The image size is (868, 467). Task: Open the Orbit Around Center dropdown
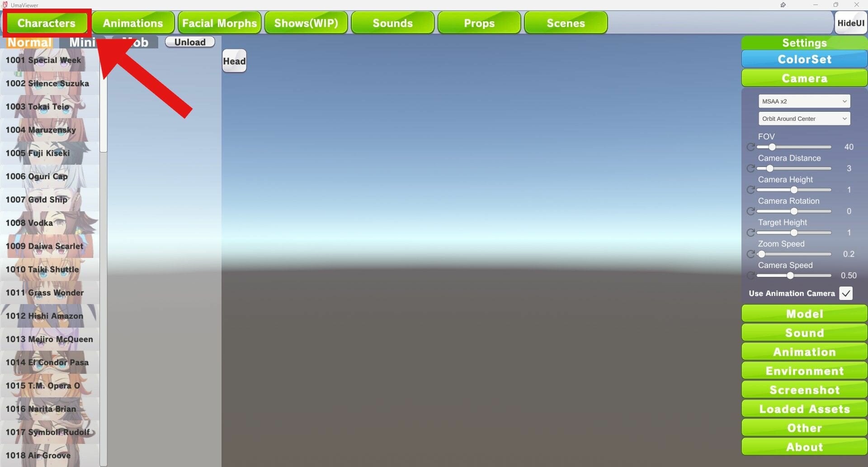pyautogui.click(x=804, y=119)
